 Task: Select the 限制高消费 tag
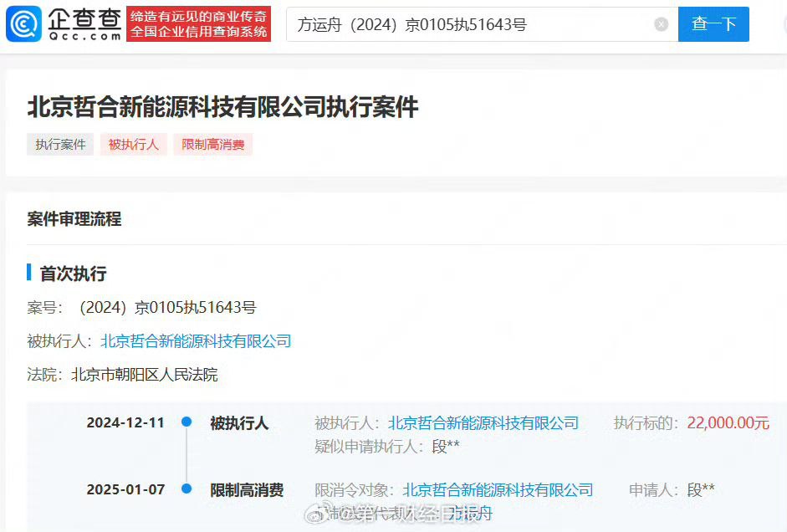(x=212, y=145)
